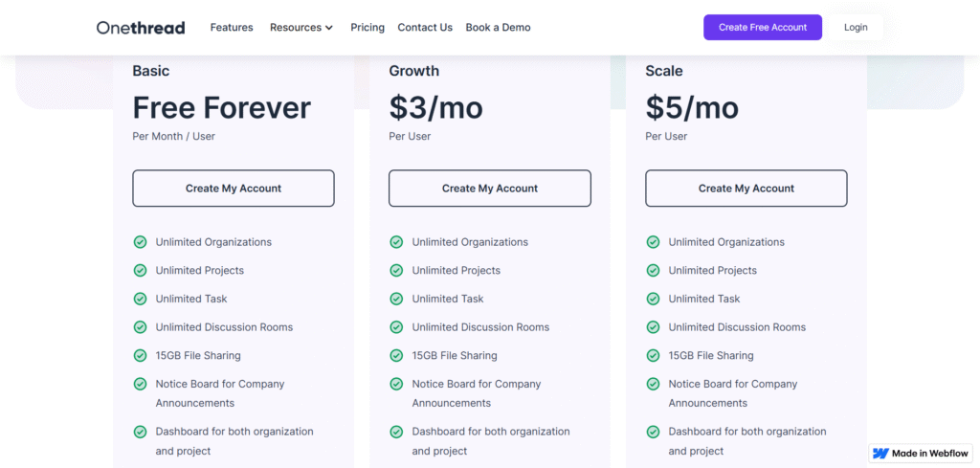Click Basic plan Unlimited Discussion Rooms check icon
Image resolution: width=980 pixels, height=468 pixels.
pyautogui.click(x=140, y=326)
